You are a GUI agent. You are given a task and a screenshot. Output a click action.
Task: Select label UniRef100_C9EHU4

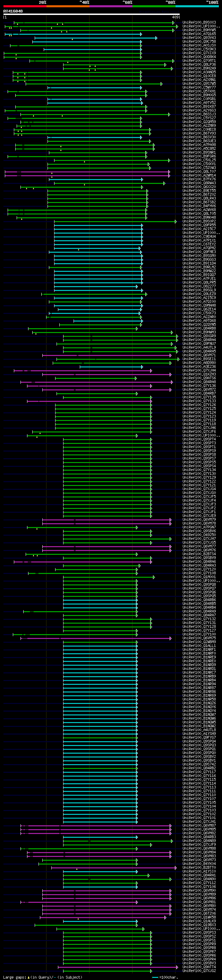point(199,237)
